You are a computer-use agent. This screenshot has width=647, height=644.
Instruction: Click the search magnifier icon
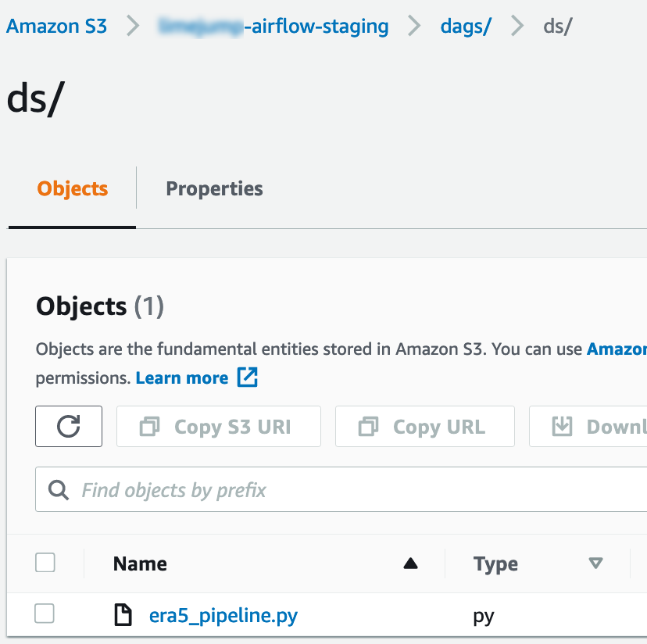click(x=59, y=490)
